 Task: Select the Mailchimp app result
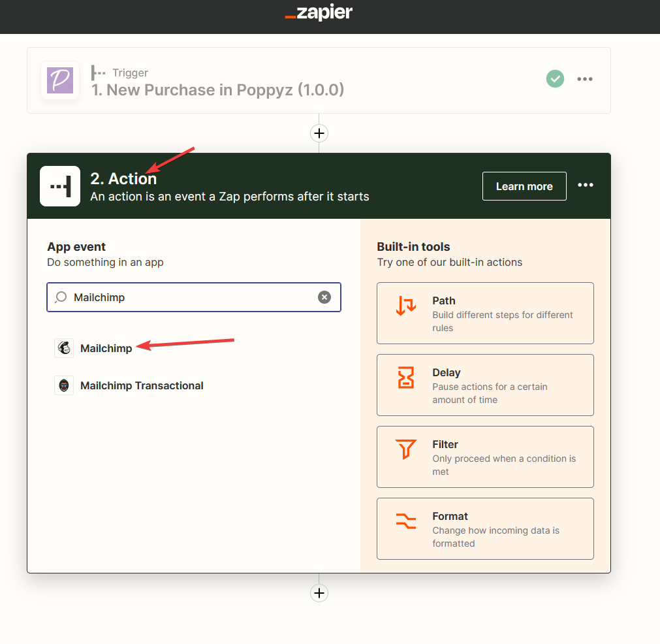click(x=106, y=348)
